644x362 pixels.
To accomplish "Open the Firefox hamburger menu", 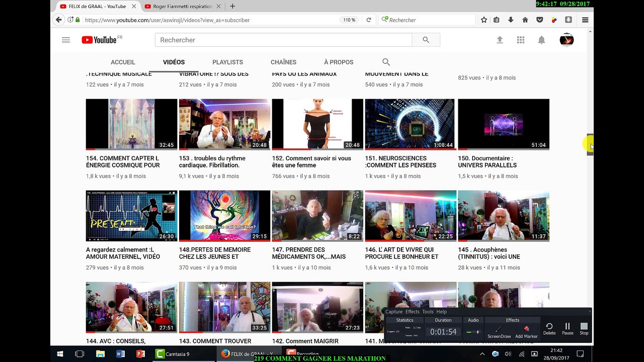I will click(x=585, y=20).
